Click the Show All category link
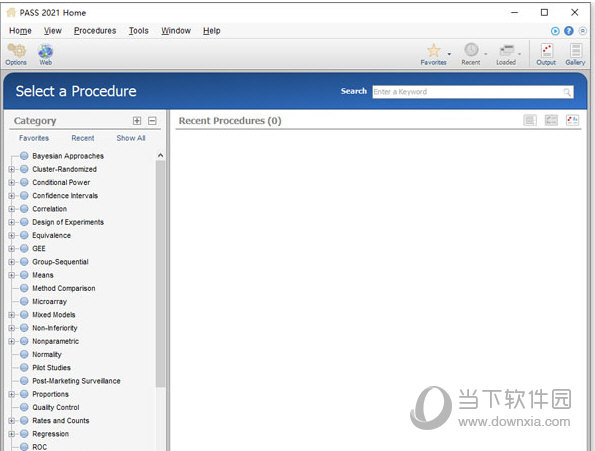 [x=131, y=138]
